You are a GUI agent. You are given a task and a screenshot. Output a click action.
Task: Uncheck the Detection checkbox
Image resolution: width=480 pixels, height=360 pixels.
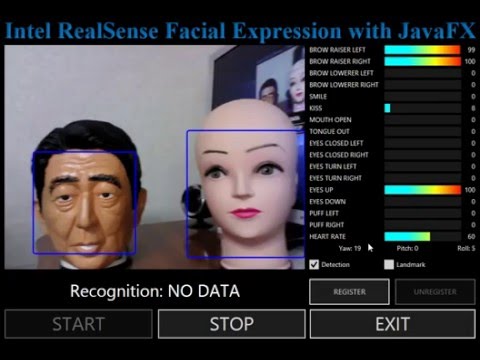tap(314, 264)
